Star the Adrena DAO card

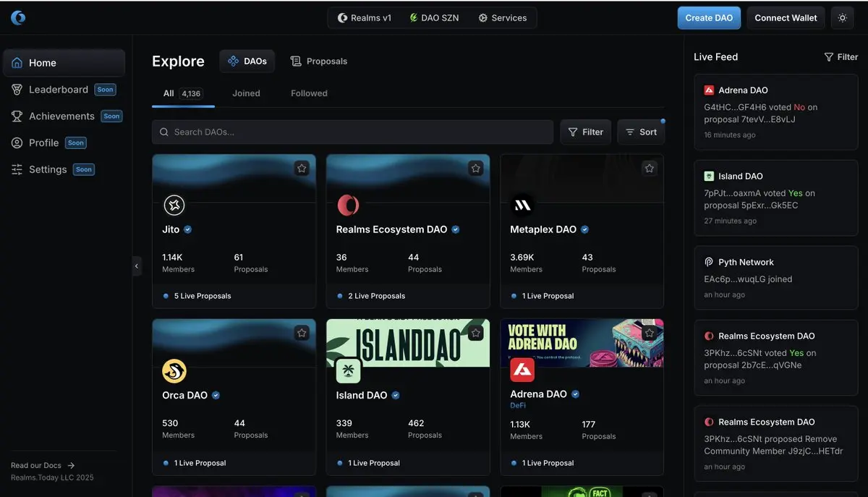pos(650,333)
